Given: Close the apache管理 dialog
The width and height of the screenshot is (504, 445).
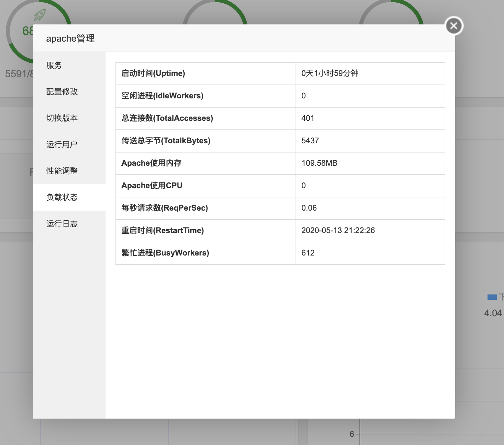Looking at the screenshot, I should [454, 26].
